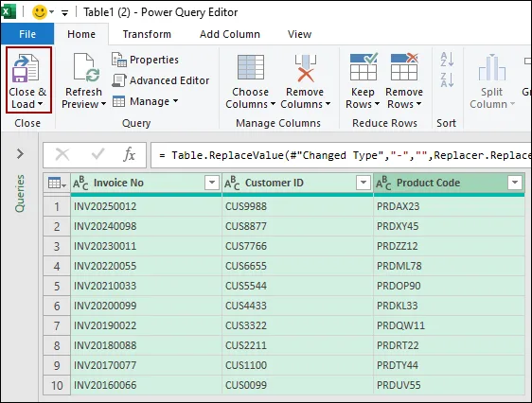The height and width of the screenshot is (403, 532).
Task: Click the ABC type icon of Invoice No
Action: [x=80, y=183]
